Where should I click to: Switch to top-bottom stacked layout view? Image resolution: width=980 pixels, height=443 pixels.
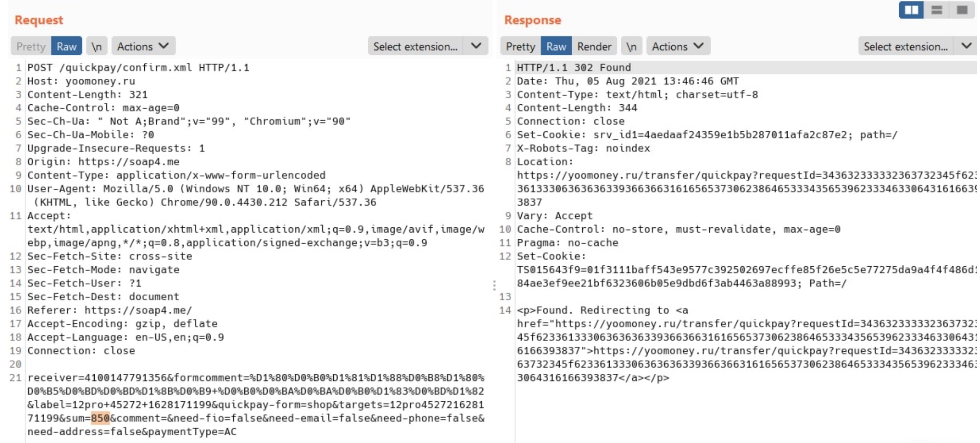936,10
